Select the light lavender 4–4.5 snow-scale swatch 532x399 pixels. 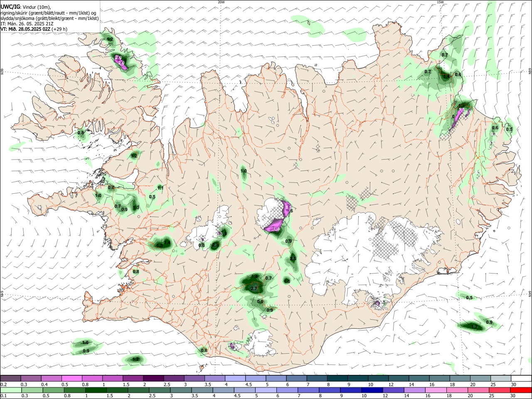pos(235,378)
